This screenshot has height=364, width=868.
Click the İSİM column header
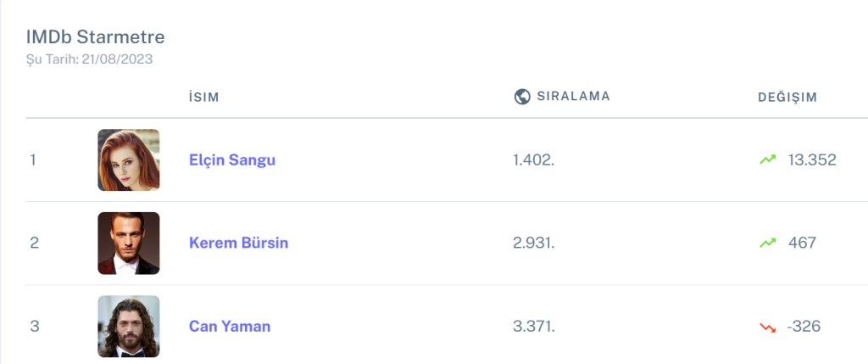(204, 97)
